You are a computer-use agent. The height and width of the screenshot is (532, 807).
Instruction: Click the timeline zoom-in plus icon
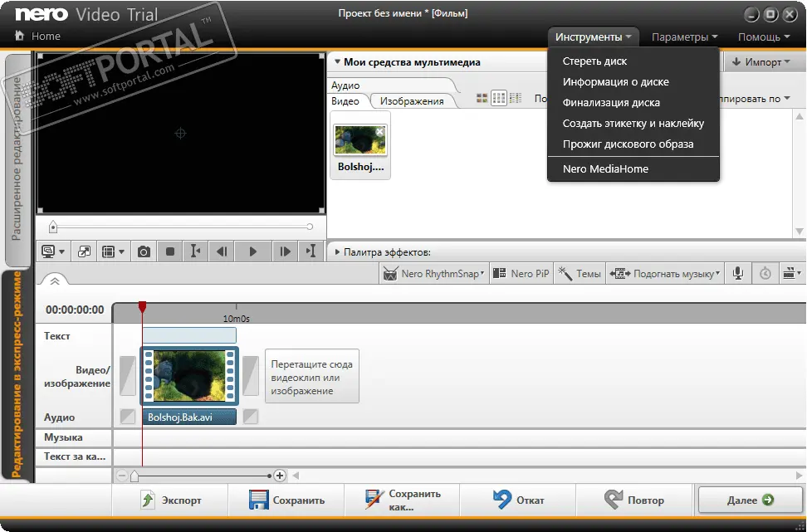[x=280, y=476]
